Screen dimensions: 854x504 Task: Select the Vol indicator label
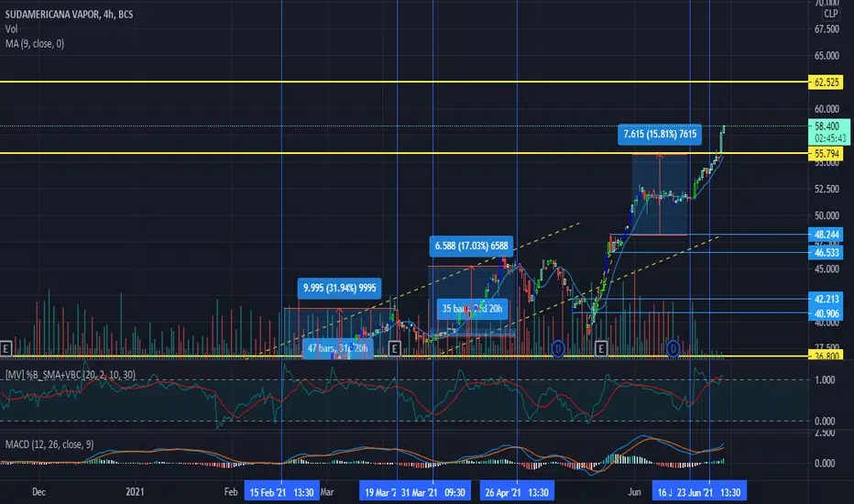click(11, 29)
